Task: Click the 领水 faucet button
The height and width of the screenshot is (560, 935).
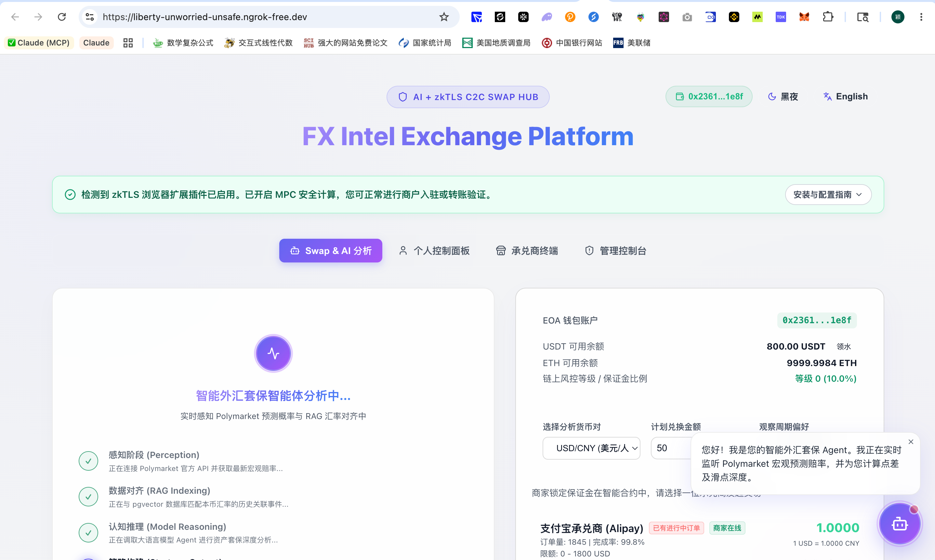Action: [844, 346]
